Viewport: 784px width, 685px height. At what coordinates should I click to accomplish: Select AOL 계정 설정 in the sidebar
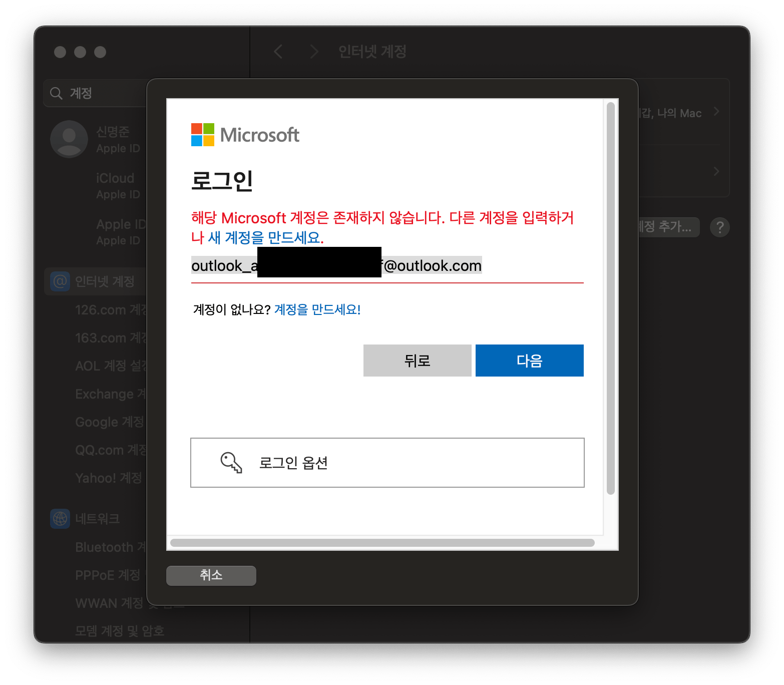tap(111, 366)
